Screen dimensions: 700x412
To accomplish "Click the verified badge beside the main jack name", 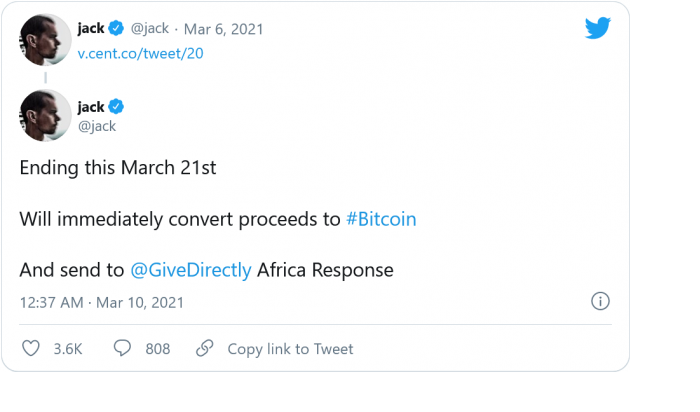I will coord(117,107).
